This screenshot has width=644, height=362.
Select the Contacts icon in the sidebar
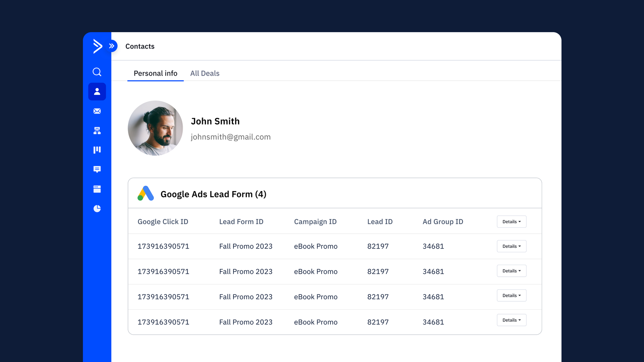[x=97, y=91]
